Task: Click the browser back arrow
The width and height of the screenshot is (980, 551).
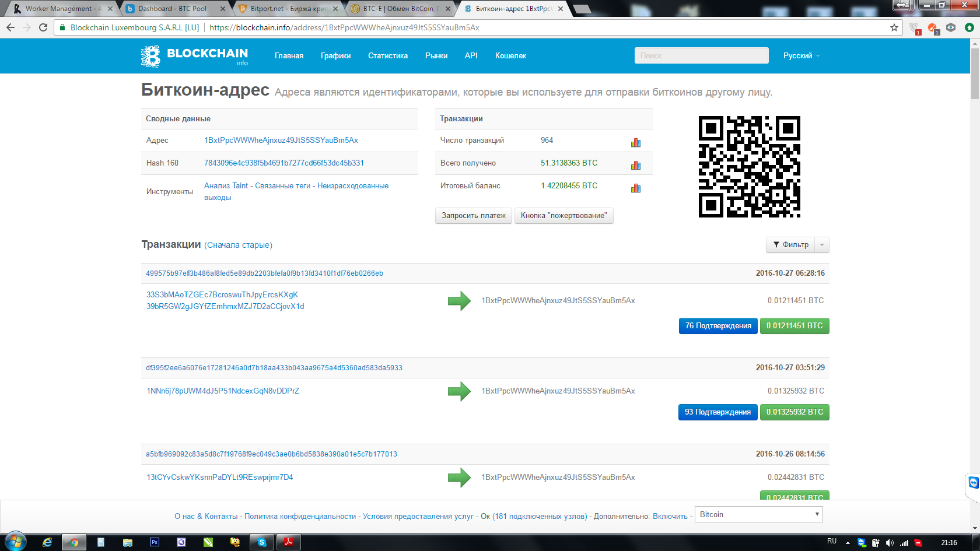Action: tap(10, 27)
